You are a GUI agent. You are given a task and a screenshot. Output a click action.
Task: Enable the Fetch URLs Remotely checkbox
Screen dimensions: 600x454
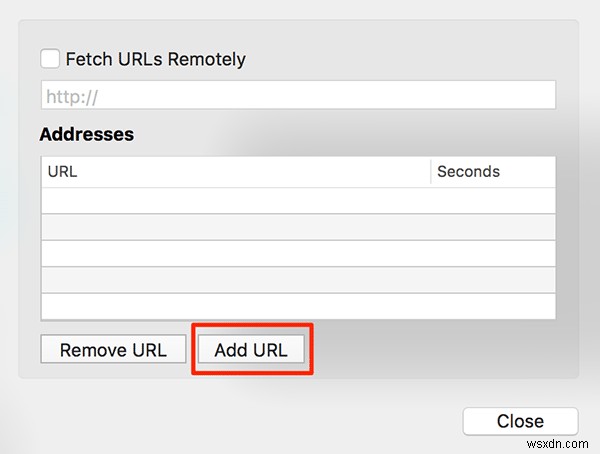[50, 59]
